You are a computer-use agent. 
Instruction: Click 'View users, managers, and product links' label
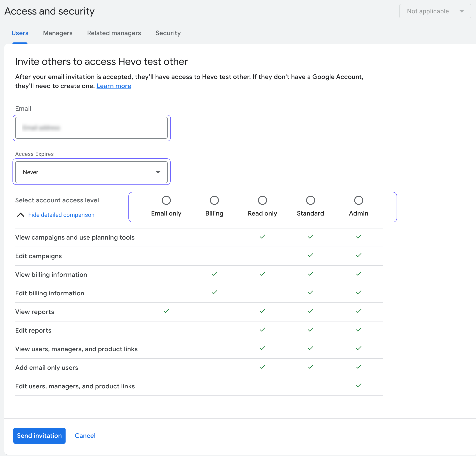(76, 349)
